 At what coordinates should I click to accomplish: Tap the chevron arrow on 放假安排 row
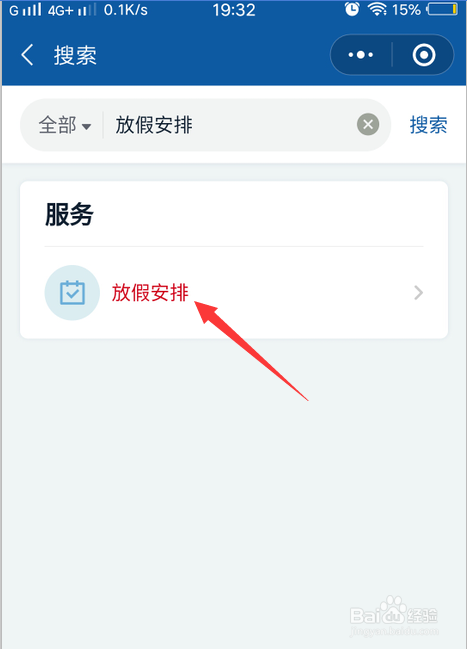point(419,293)
